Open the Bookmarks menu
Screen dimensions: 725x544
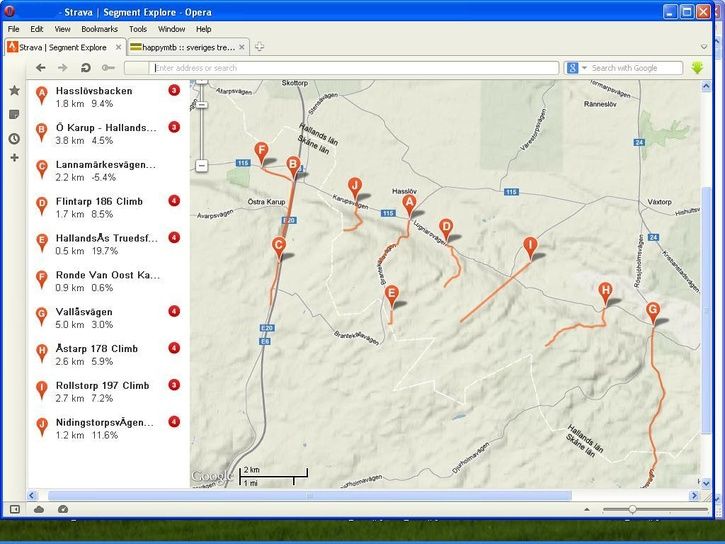coord(99,29)
